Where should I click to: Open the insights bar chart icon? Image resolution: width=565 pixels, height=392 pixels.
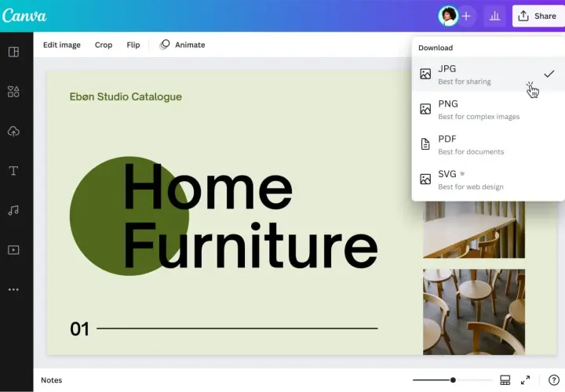coord(494,16)
